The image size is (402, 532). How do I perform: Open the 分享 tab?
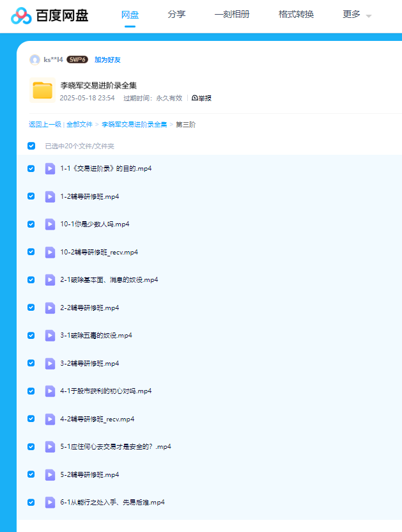pyautogui.click(x=176, y=15)
